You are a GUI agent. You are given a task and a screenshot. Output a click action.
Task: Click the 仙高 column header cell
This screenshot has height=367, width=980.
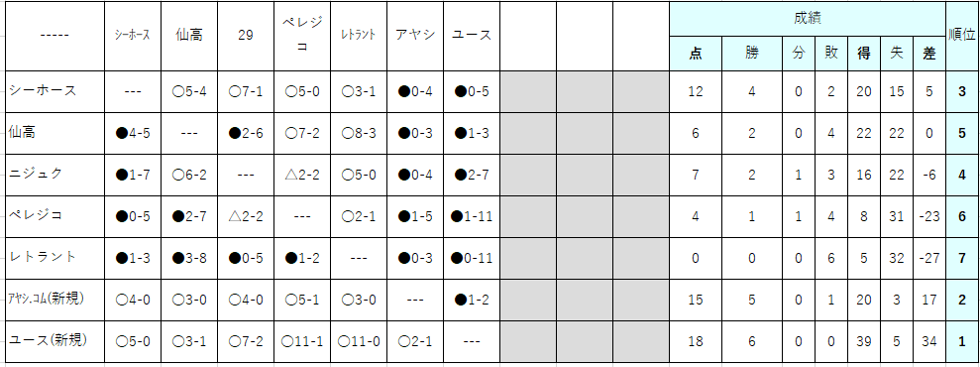[x=189, y=37]
